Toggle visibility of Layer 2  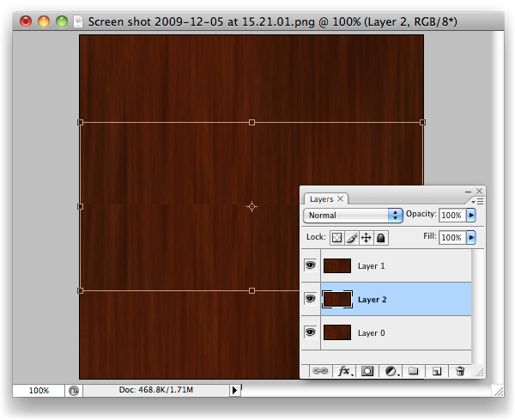tap(310, 299)
